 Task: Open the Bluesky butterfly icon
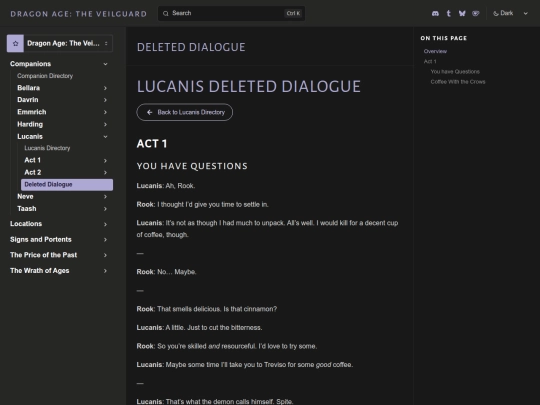(462, 13)
